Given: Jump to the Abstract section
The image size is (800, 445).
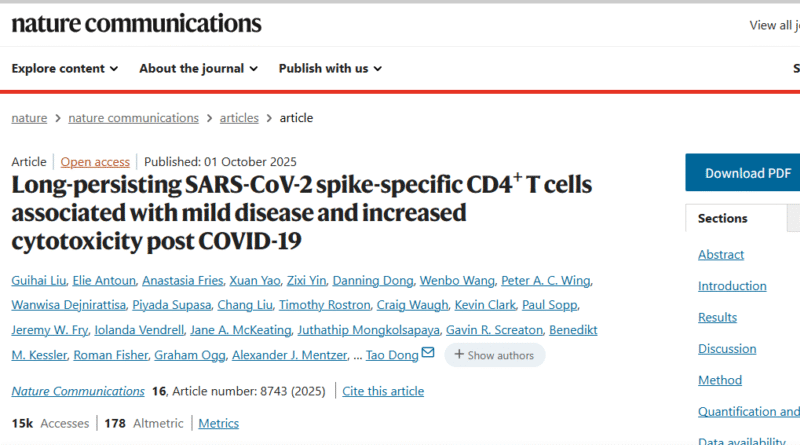Looking at the screenshot, I should pyautogui.click(x=721, y=255).
